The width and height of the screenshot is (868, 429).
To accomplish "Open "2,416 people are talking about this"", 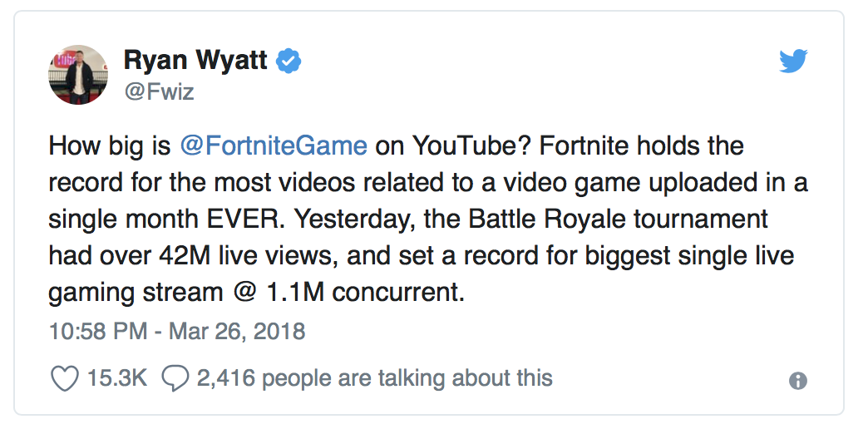I will [374, 379].
